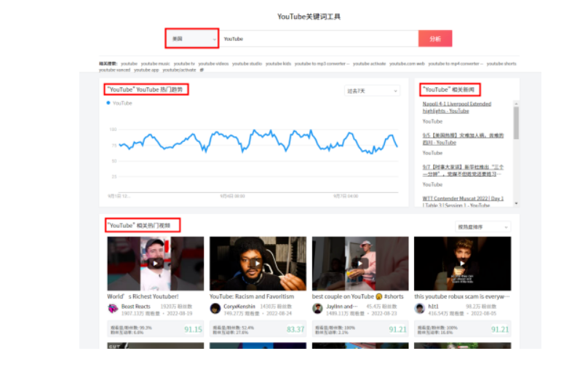The width and height of the screenshot is (588, 375).
Task: Play the World's Richest Youtuber video
Action: (155, 263)
